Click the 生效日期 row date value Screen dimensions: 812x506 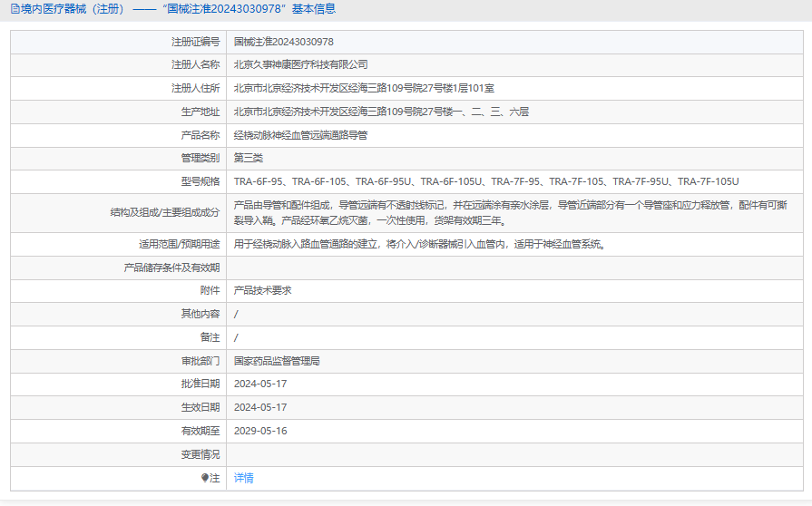click(x=260, y=407)
